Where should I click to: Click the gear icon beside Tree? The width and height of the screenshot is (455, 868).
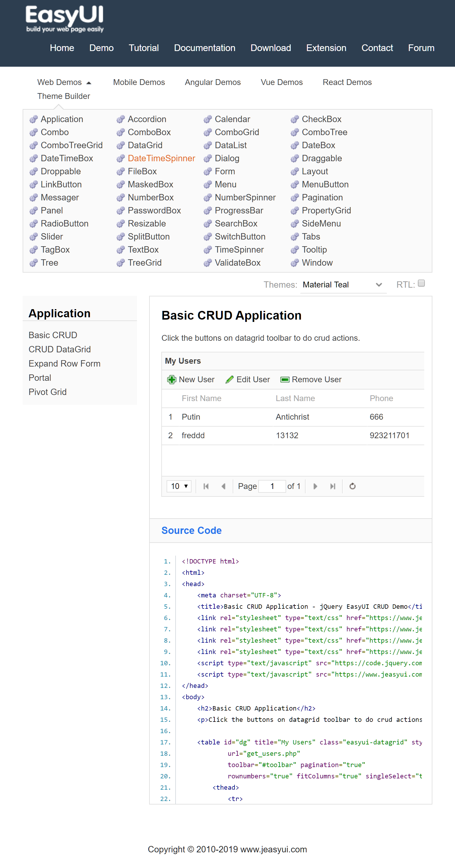point(33,263)
